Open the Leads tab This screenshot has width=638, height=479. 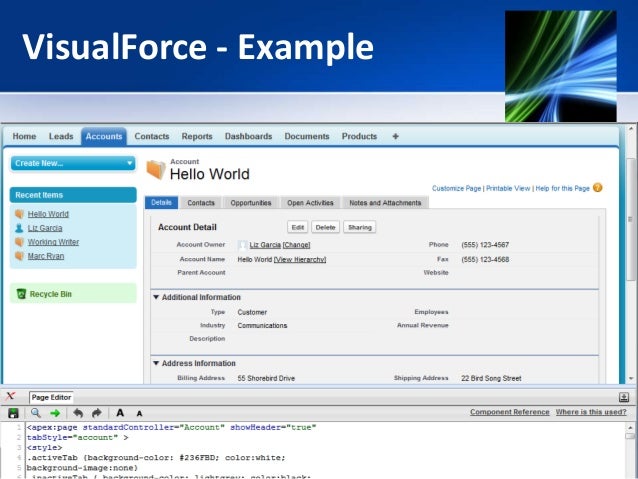61,136
